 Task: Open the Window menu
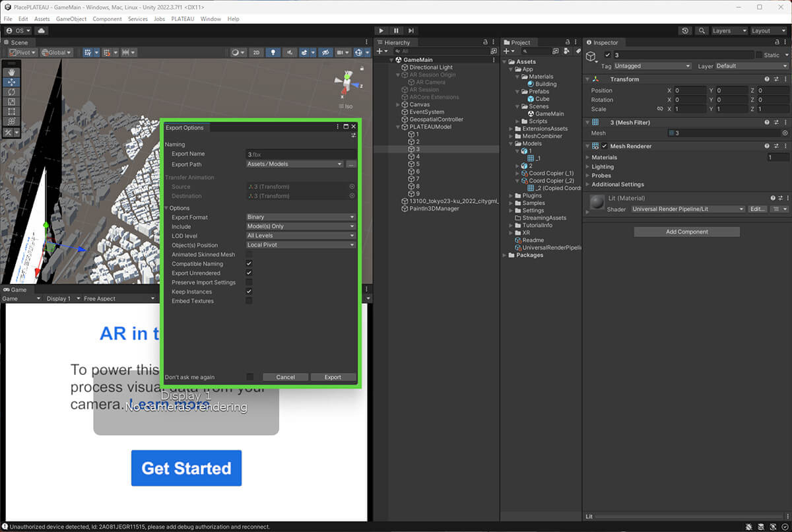point(211,19)
